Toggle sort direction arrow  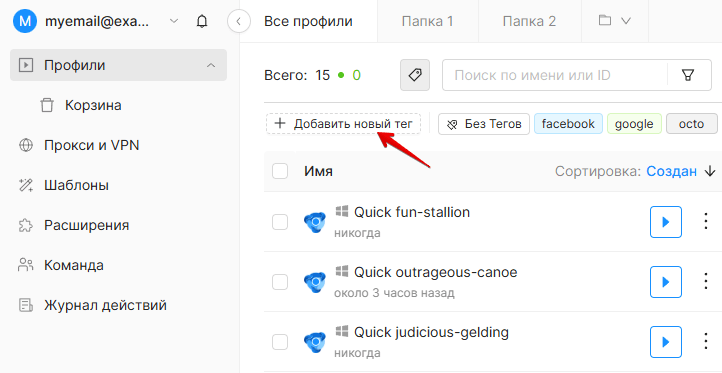click(710, 171)
